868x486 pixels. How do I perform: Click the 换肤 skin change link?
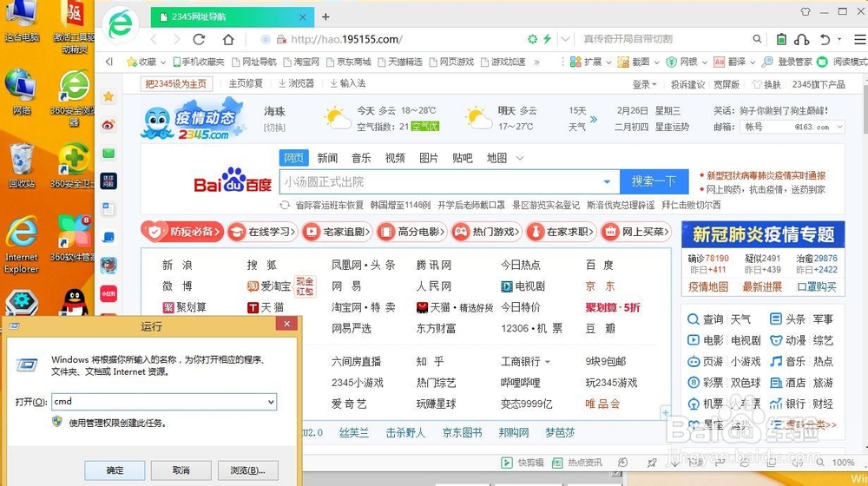point(766,84)
